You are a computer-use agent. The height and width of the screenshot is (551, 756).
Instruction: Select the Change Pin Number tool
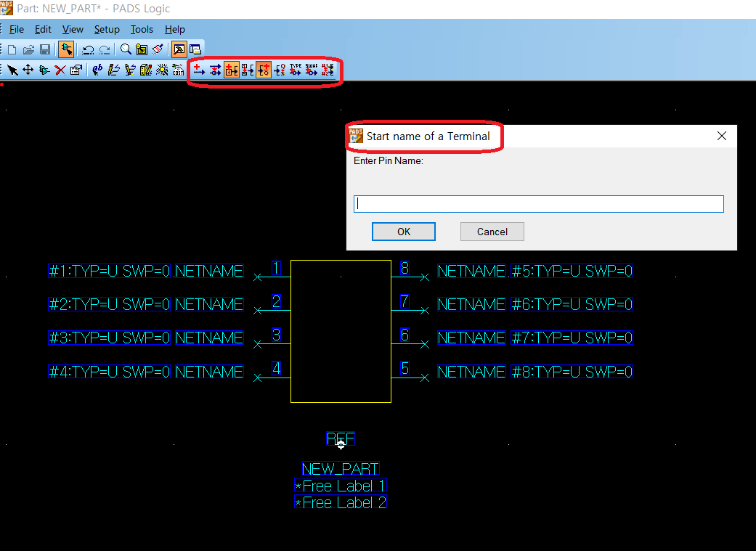pos(248,70)
